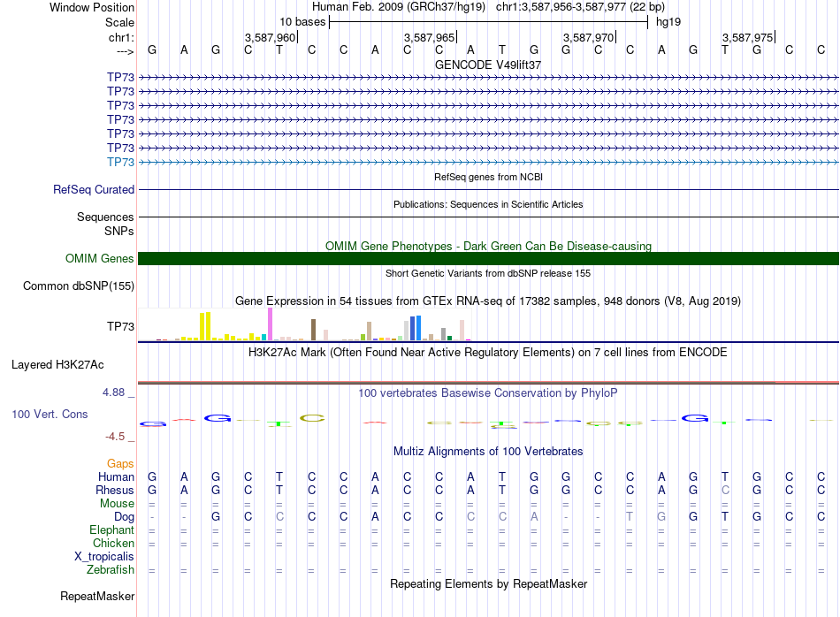Select the X_tropicalis alignment row label
This screenshot has height=617, width=840.
coord(104,556)
